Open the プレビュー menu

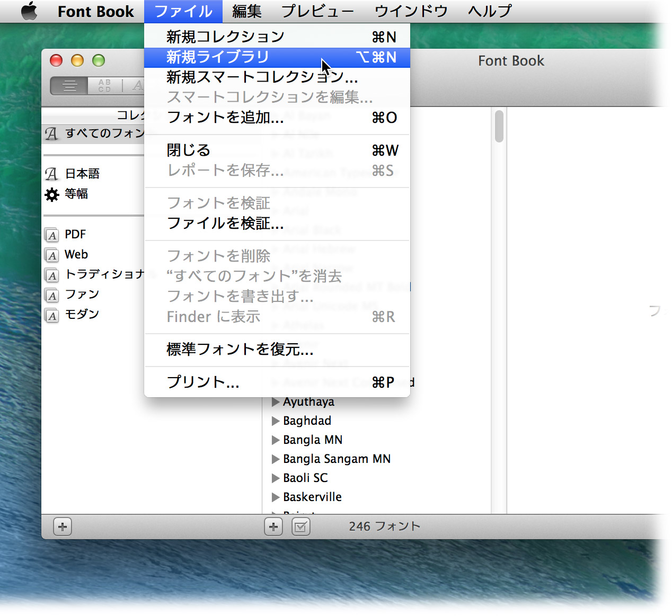(318, 12)
